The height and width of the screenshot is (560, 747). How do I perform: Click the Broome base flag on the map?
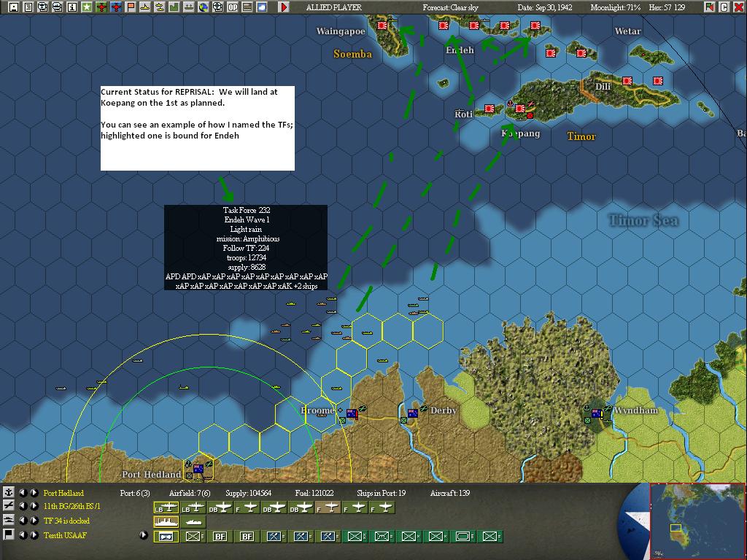point(352,413)
